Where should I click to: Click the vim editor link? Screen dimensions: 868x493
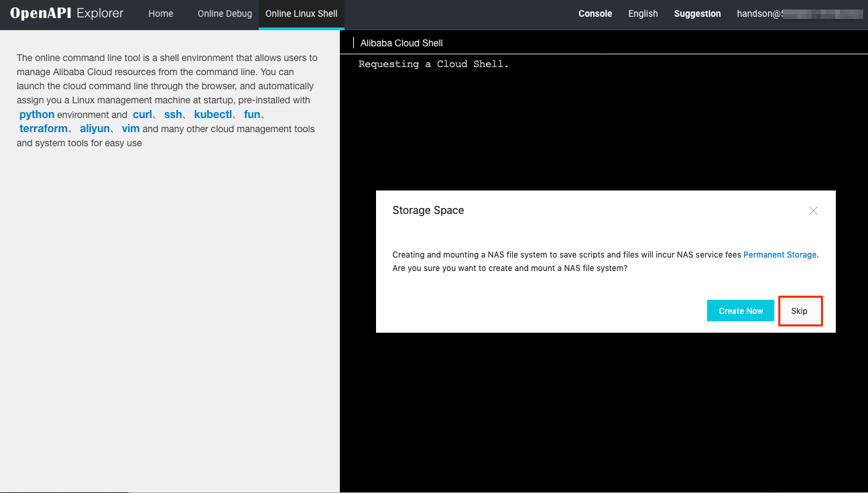click(x=130, y=128)
